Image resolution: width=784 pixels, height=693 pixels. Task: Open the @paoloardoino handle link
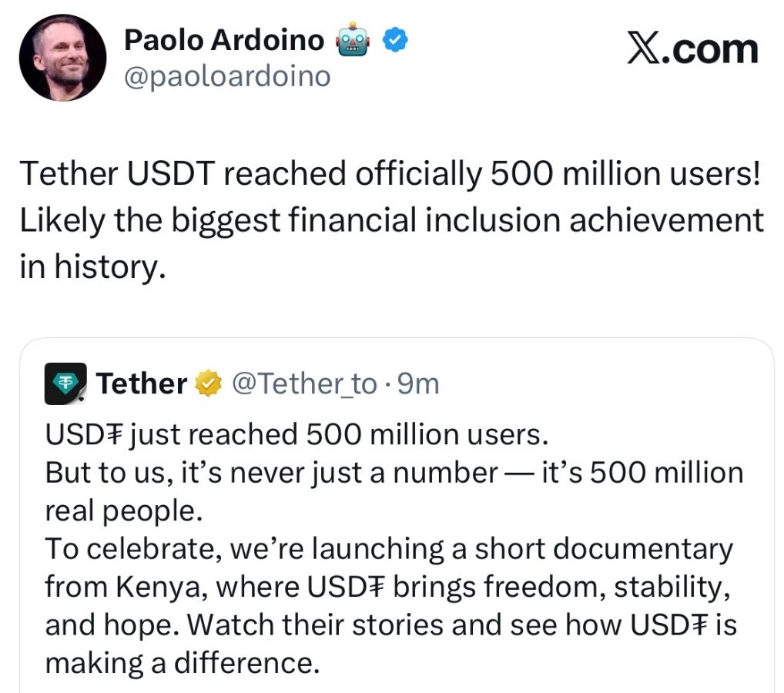pyautogui.click(x=227, y=76)
